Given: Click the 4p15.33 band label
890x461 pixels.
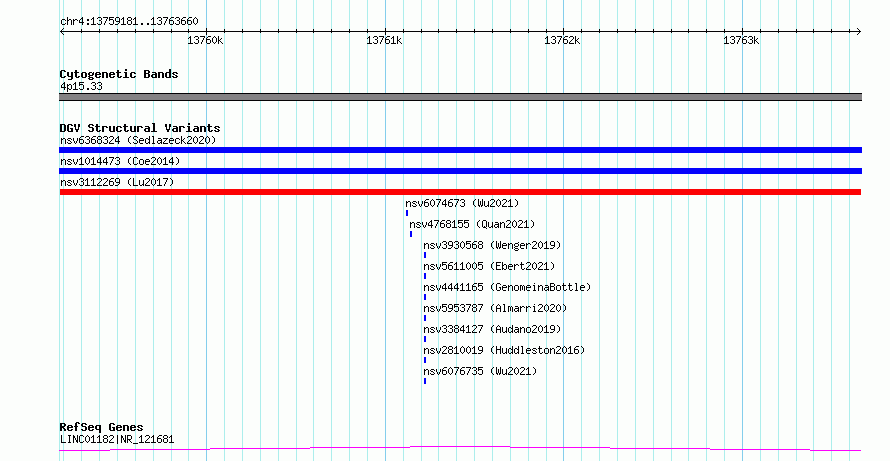Looking at the screenshot, I should 81,86.
